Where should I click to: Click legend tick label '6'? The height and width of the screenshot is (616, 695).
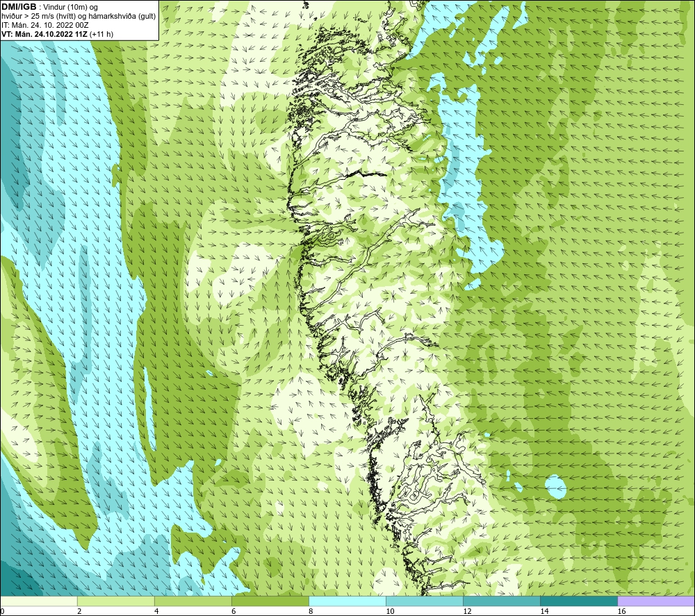click(234, 611)
